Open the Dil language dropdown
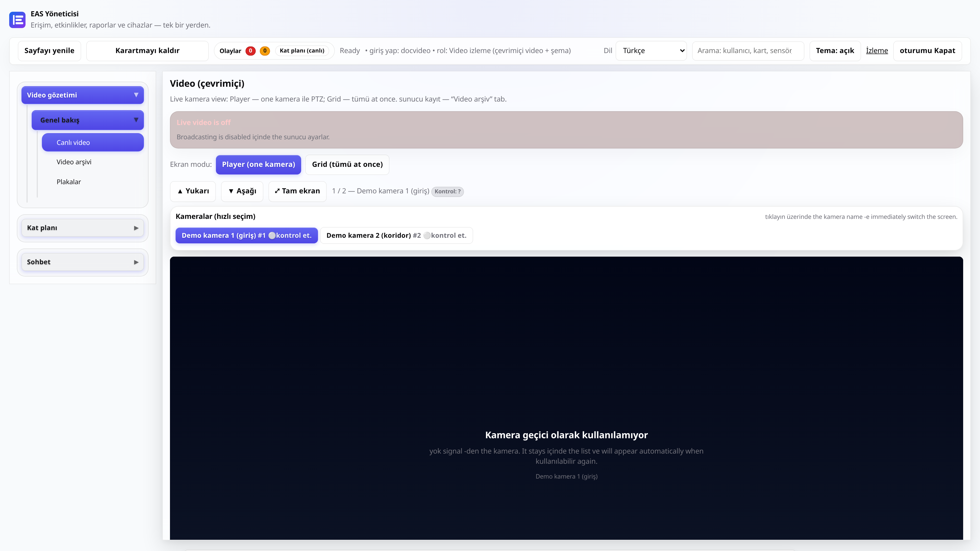This screenshot has height=551, width=980. pos(651,51)
